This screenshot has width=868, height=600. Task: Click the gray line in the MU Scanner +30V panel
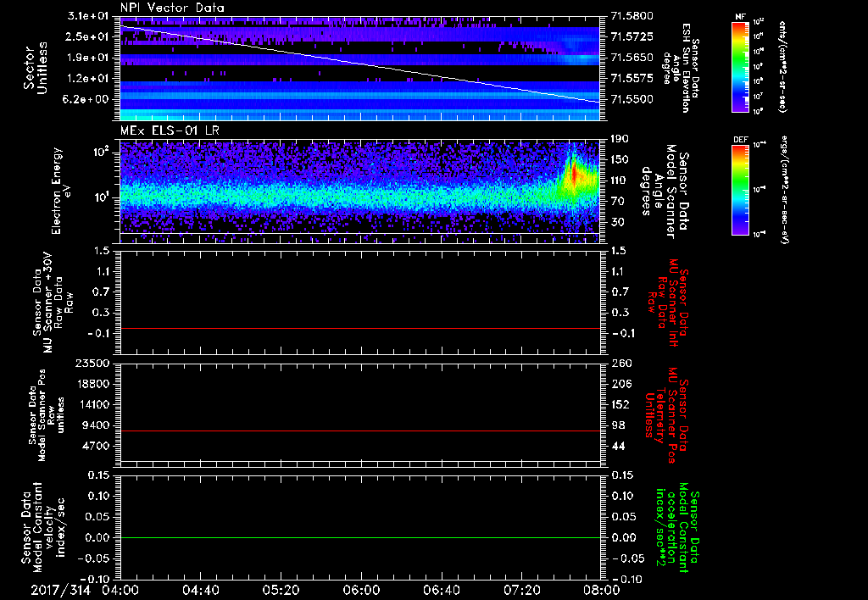click(x=360, y=328)
